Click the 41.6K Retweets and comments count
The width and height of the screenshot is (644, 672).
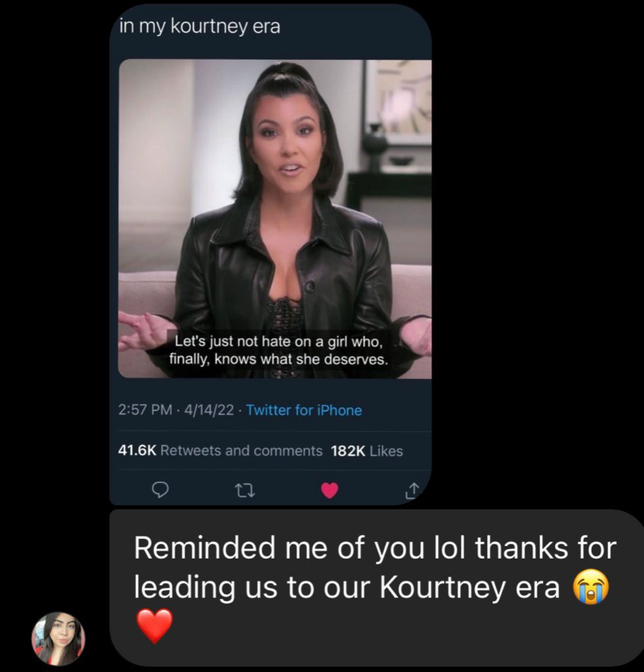click(x=220, y=450)
